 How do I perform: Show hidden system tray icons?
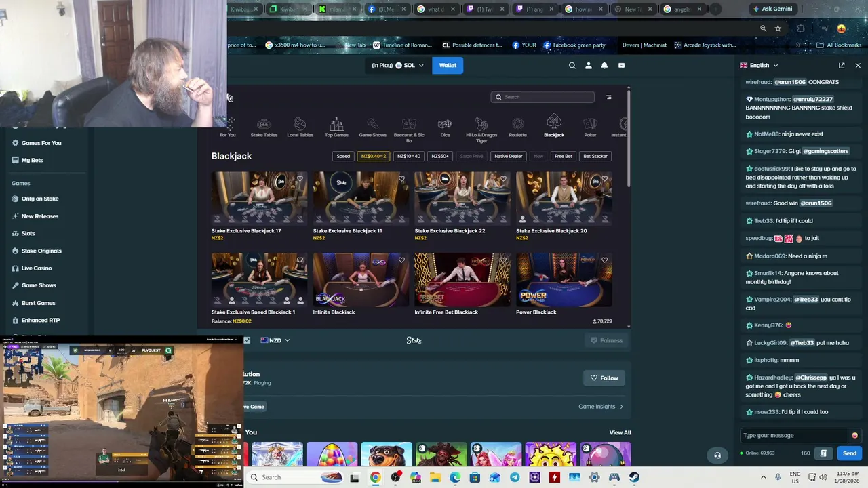point(764,477)
